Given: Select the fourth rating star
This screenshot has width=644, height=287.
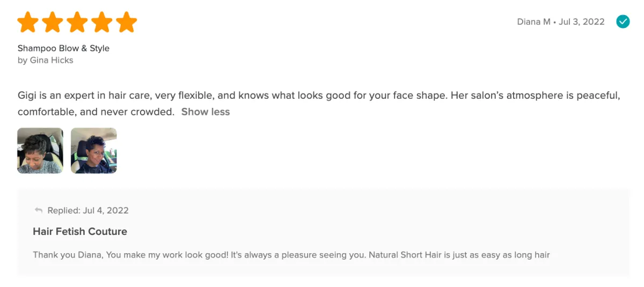Looking at the screenshot, I should point(102,23).
